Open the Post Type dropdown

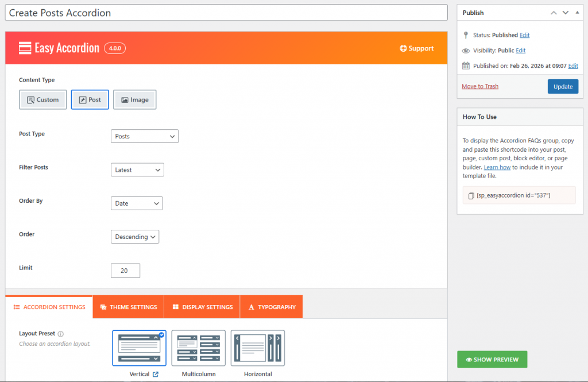(x=144, y=136)
